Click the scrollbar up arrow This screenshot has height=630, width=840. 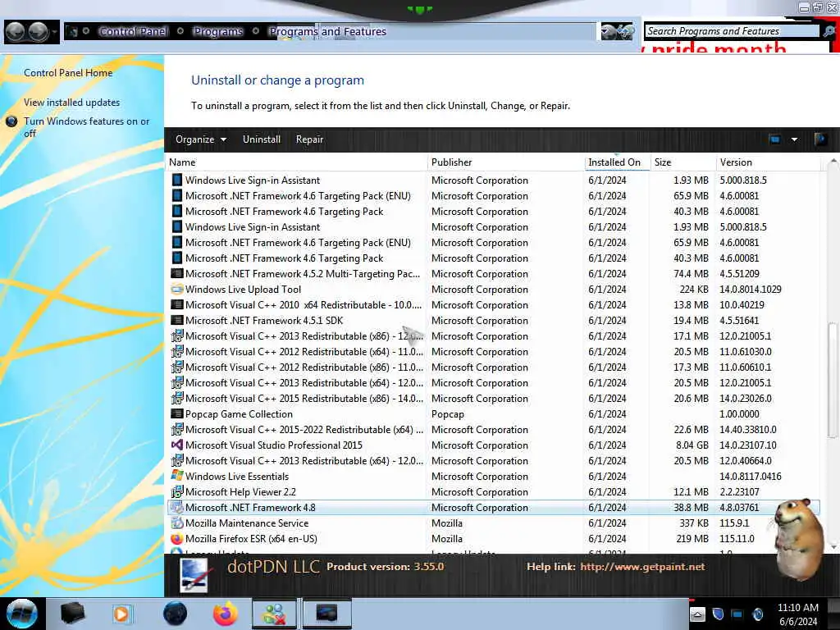pos(833,161)
